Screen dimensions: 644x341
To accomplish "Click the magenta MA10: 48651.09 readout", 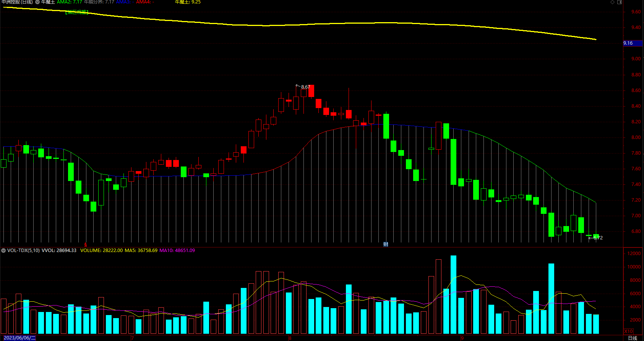I will 177,250.
